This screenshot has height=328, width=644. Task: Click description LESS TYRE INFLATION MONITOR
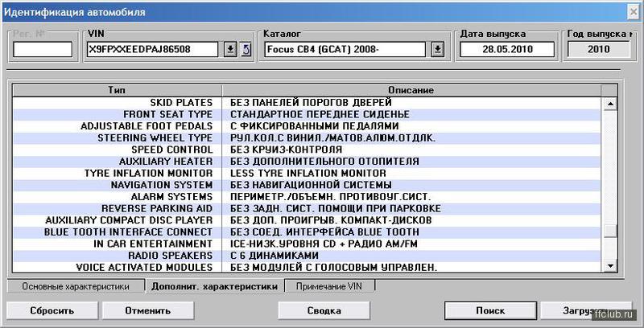tap(308, 174)
